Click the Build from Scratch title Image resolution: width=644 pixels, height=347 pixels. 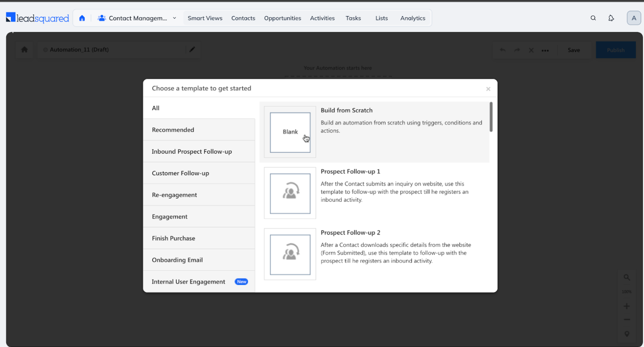click(x=346, y=110)
